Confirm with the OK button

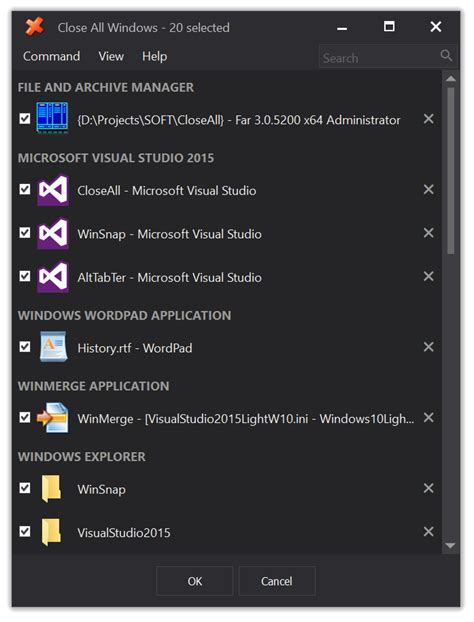click(x=194, y=581)
